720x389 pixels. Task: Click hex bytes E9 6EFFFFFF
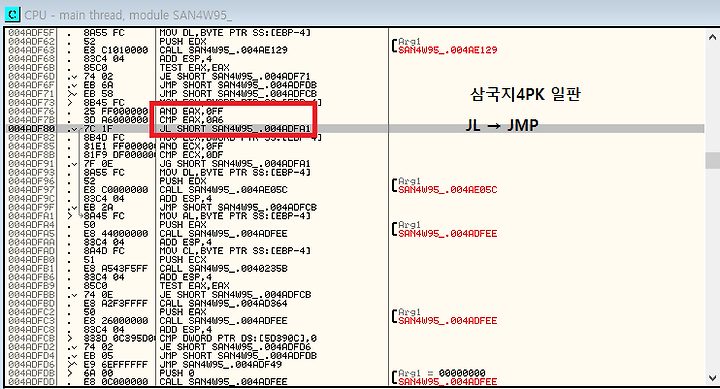click(x=116, y=364)
